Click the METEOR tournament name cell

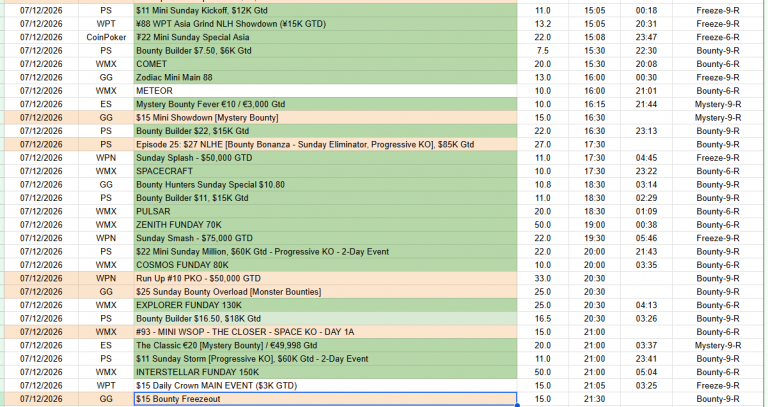point(325,91)
